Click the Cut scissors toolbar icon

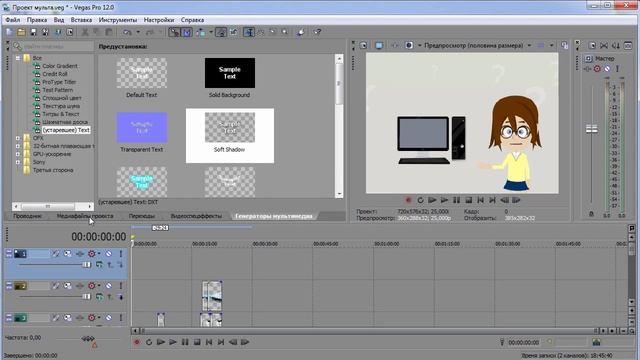click(x=85, y=32)
